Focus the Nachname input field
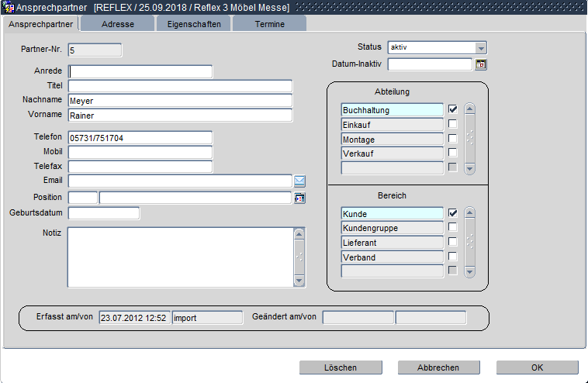Screen dimensions: 588x383 (180, 100)
